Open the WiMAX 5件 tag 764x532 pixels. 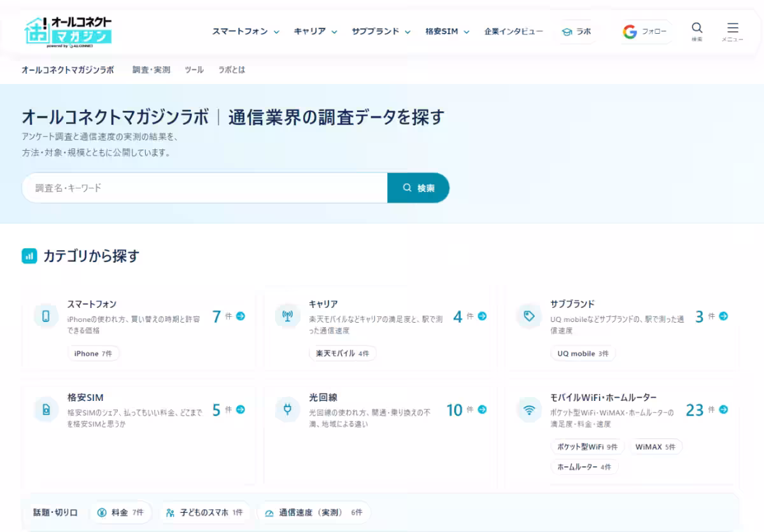tap(656, 447)
